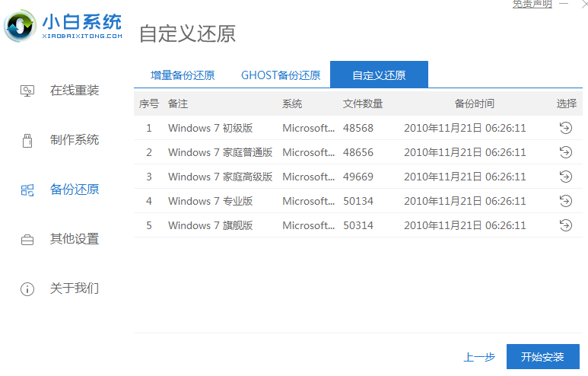588x376 pixels.
Task: Go back with 上一步 link
Action: 479,357
